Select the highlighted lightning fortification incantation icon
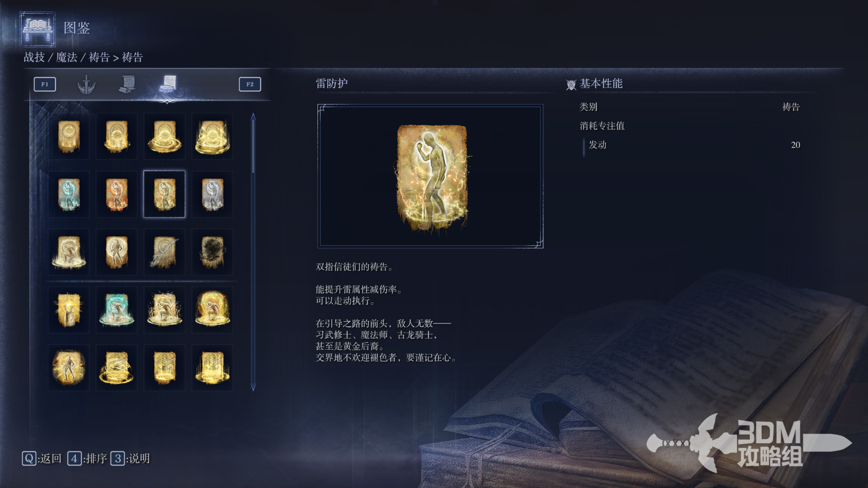This screenshot has width=868, height=488. point(165,194)
